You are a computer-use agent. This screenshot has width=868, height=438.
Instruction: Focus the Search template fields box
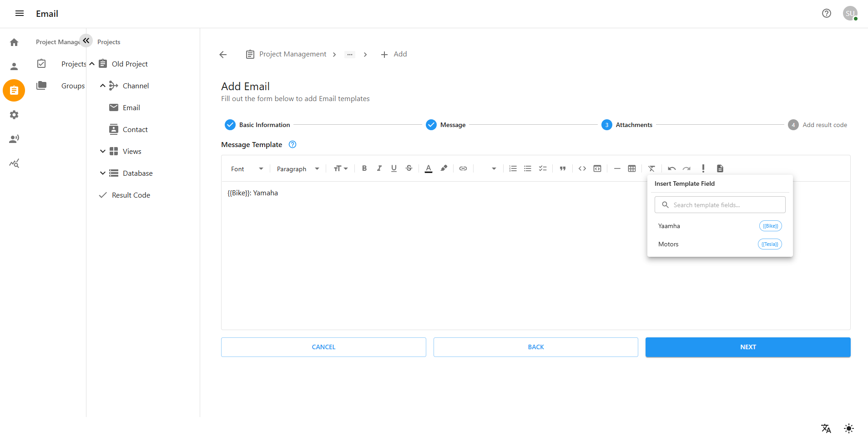pos(720,205)
